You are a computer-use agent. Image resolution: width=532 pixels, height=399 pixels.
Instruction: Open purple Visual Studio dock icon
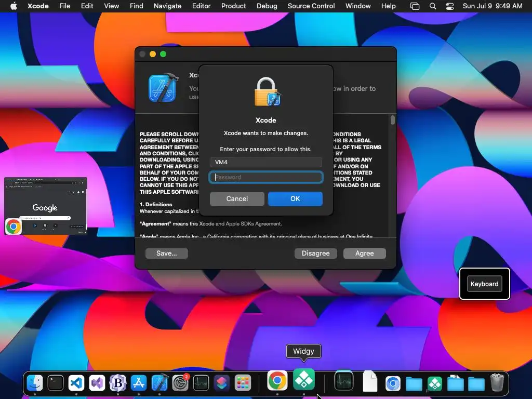(97, 383)
